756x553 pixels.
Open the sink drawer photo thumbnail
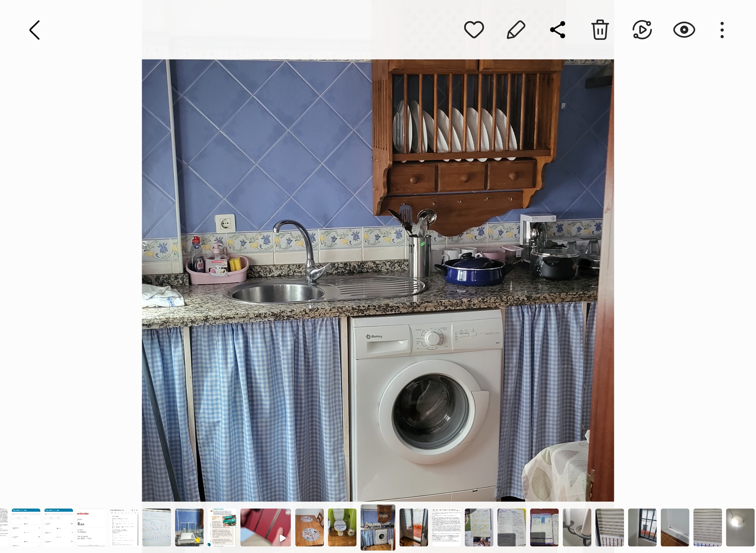[189, 527]
